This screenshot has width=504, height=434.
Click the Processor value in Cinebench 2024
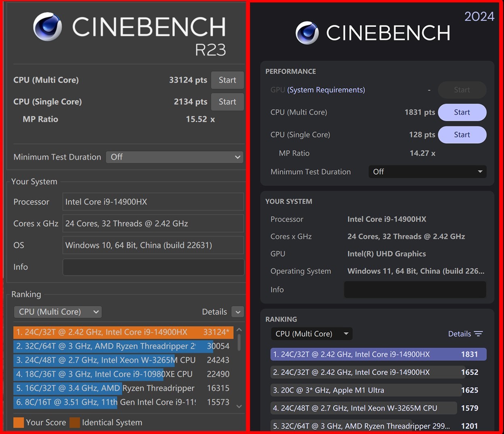coord(387,219)
